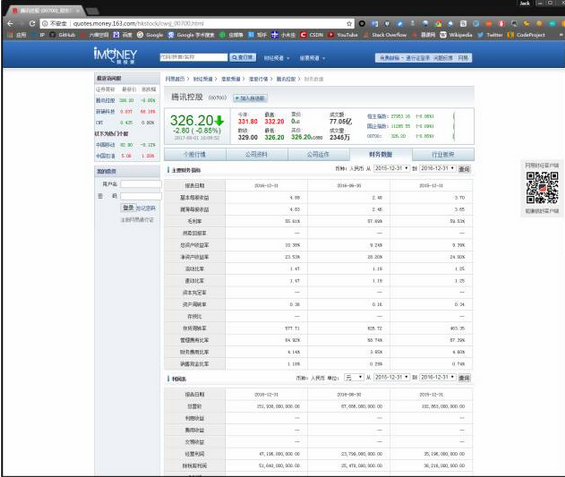
Task: Click the Jack profile button in title bar
Action: point(525,3)
